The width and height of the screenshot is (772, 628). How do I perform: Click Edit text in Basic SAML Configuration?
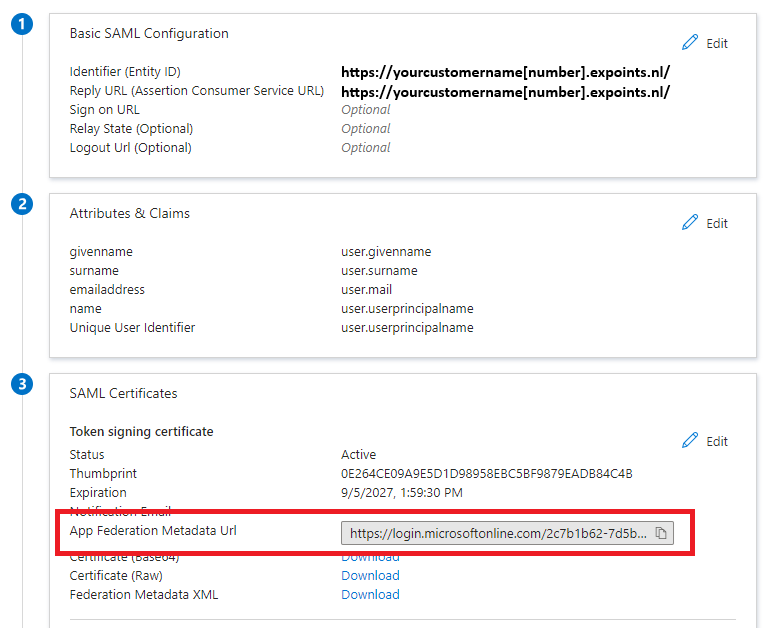pyautogui.click(x=717, y=43)
